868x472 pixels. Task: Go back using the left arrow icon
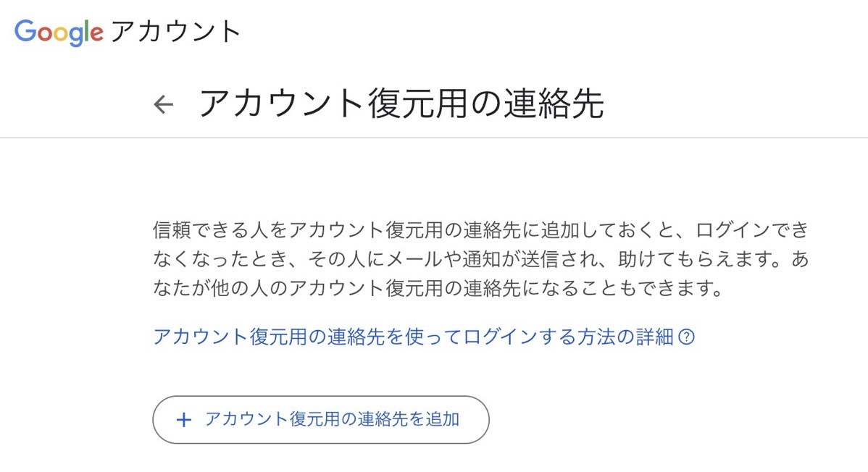coord(164,105)
